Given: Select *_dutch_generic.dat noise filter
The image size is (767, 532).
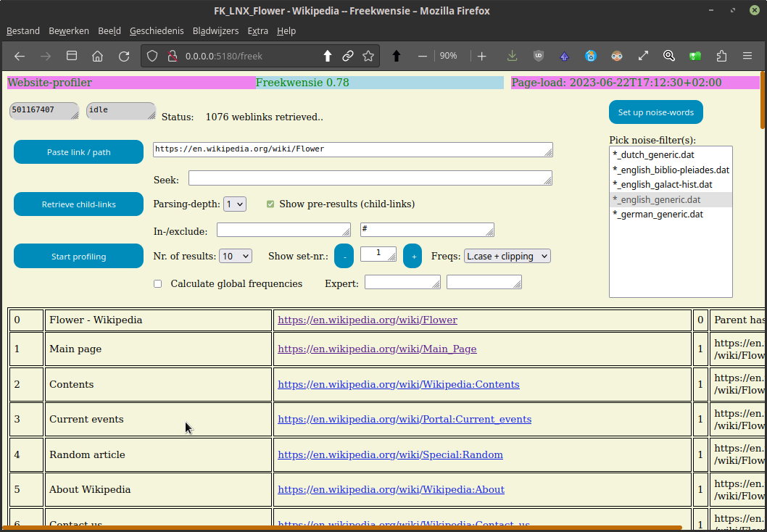Looking at the screenshot, I should (671, 155).
